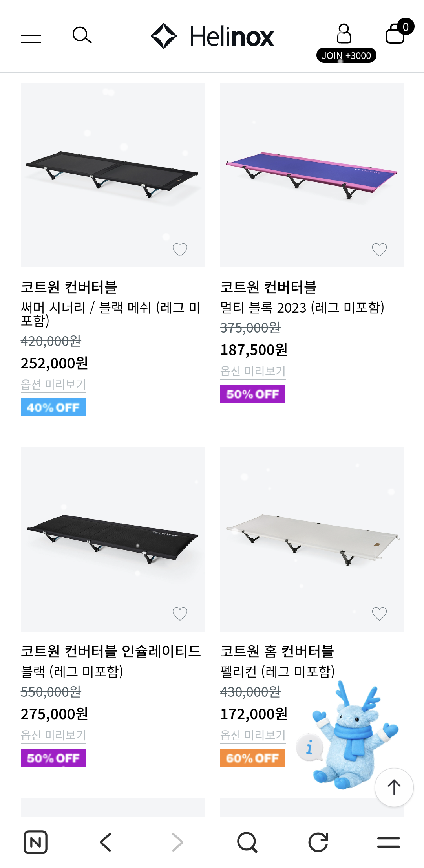This screenshot has height=868, width=424.
Task: Tap the JOIN +3000 badge
Action: tap(346, 55)
